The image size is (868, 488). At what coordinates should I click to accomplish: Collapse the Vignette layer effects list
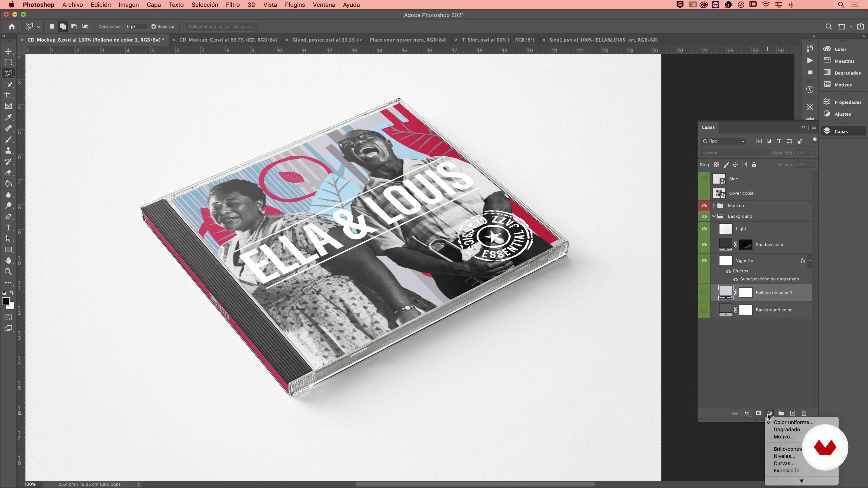[x=809, y=261]
